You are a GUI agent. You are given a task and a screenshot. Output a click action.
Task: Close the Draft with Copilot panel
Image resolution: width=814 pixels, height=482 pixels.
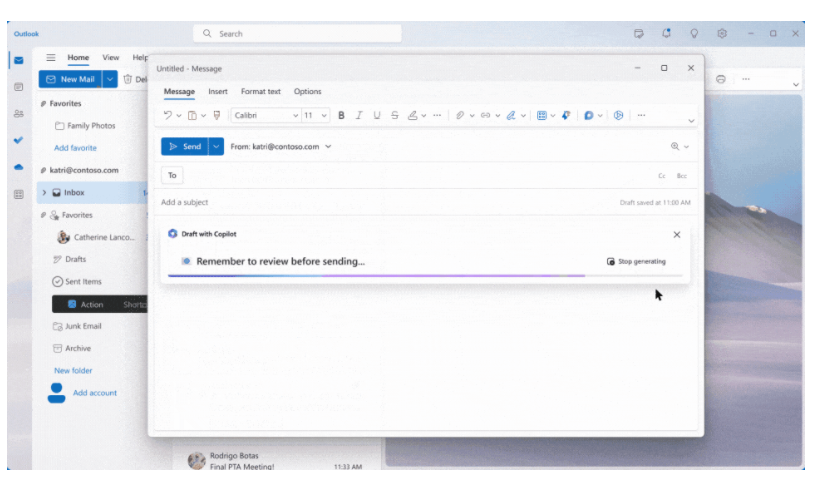tap(677, 234)
